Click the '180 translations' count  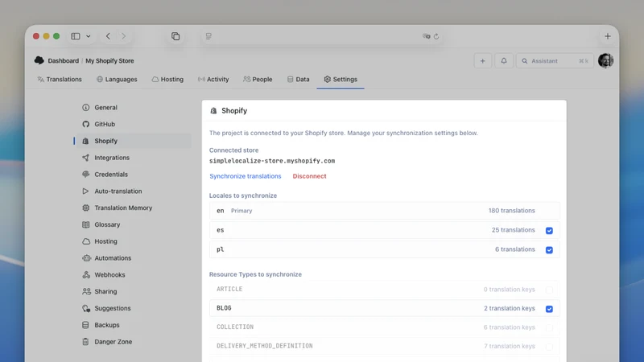[x=511, y=211]
